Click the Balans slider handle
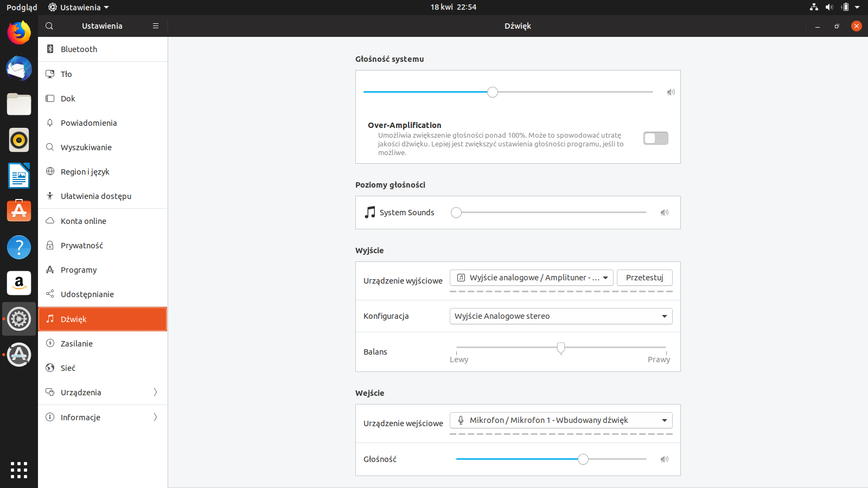 click(x=561, y=348)
